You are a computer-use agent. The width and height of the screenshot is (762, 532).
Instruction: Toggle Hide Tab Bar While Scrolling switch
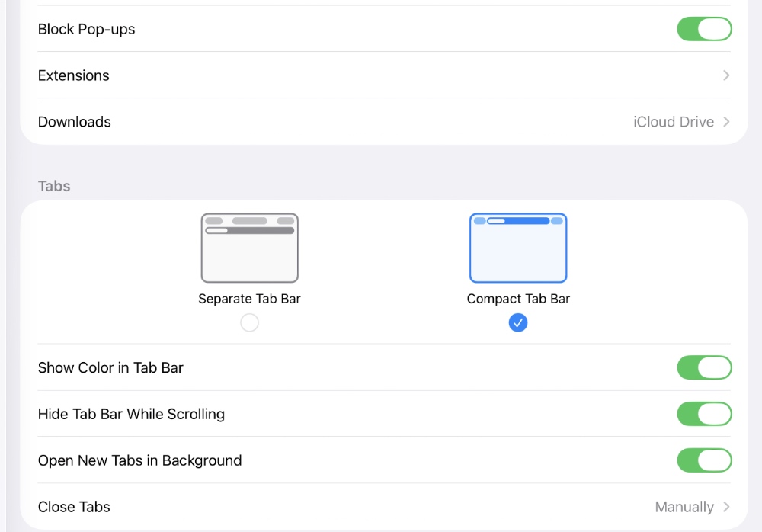[704, 414]
